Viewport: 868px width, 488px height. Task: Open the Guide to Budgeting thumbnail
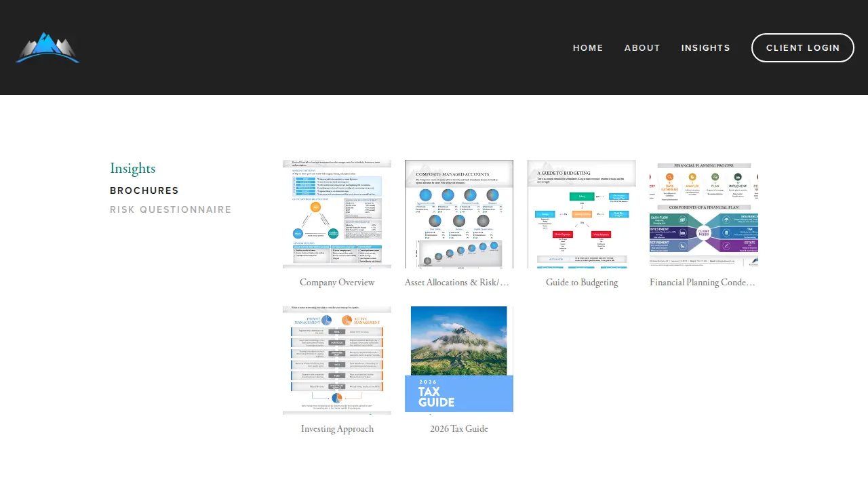[582, 214]
